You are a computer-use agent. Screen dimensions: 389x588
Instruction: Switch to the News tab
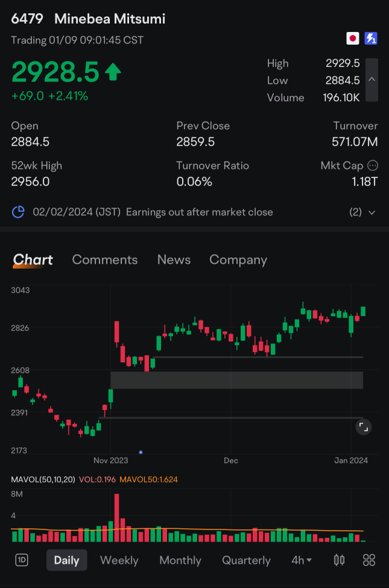click(x=174, y=260)
